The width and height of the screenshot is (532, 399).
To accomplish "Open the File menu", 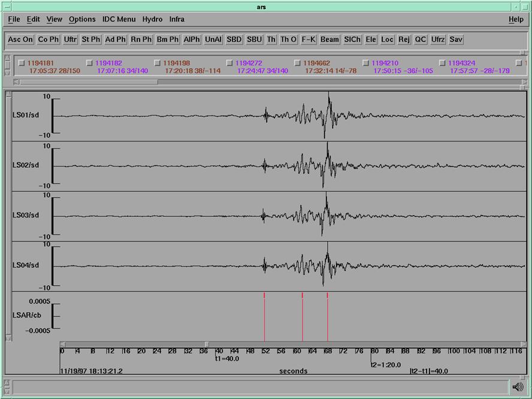I will click(14, 19).
